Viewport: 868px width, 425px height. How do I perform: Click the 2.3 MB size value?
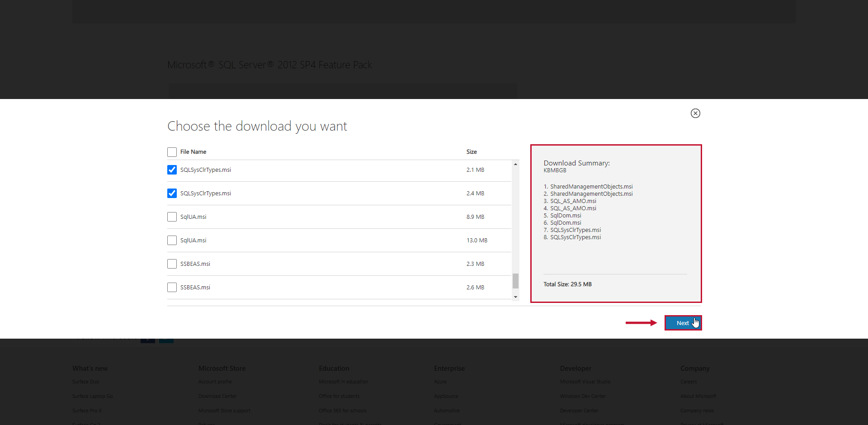click(x=475, y=264)
